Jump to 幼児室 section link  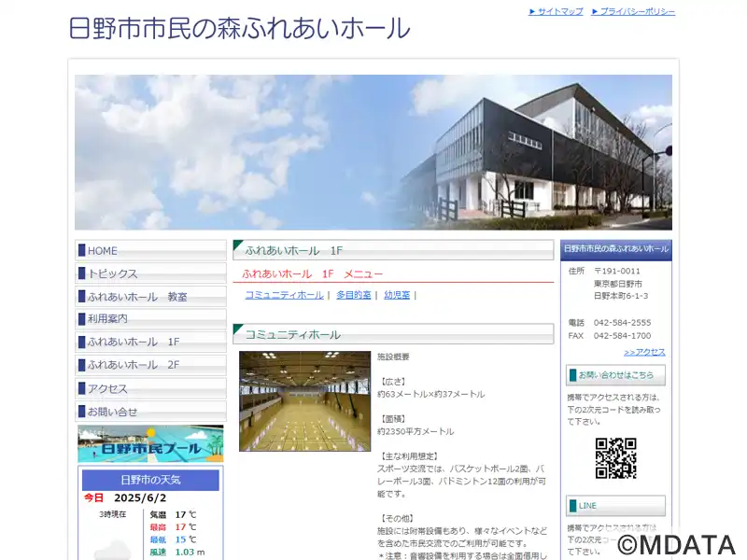click(397, 295)
